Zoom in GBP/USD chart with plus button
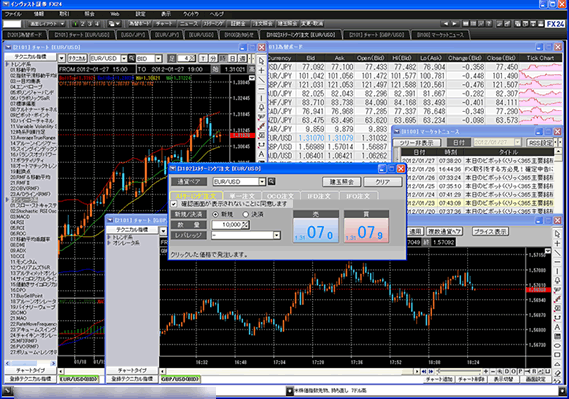569x399 pixels. (486, 371)
